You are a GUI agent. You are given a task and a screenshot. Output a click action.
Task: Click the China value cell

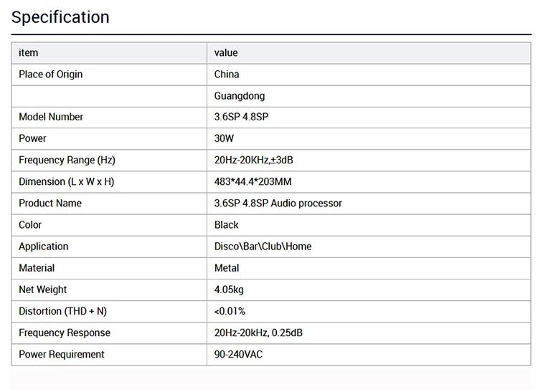(227, 75)
